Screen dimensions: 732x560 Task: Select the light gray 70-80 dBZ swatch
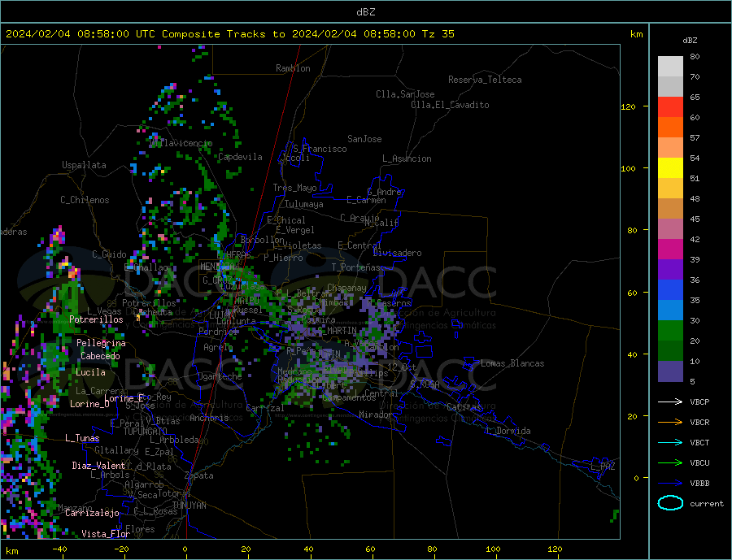click(x=670, y=67)
